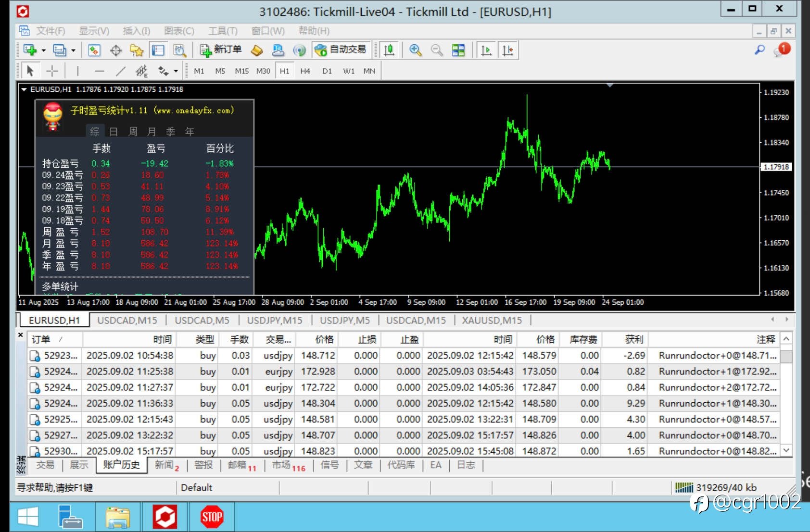Select the arrows objects tool

[164, 71]
